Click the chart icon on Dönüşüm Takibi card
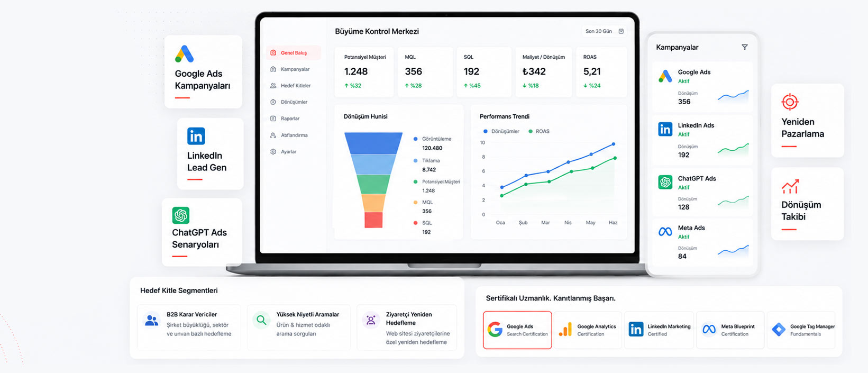Viewport: 868px width, 373px height. click(790, 186)
